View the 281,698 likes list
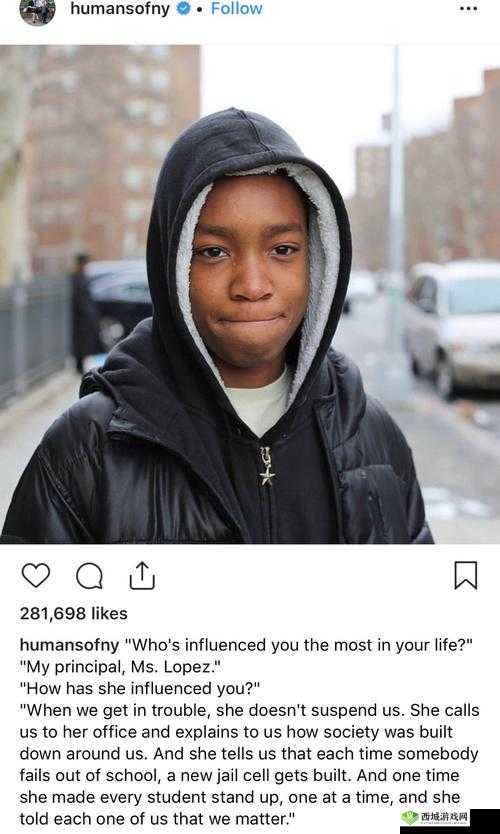Image resolution: width=500 pixels, height=834 pixels. (x=74, y=613)
